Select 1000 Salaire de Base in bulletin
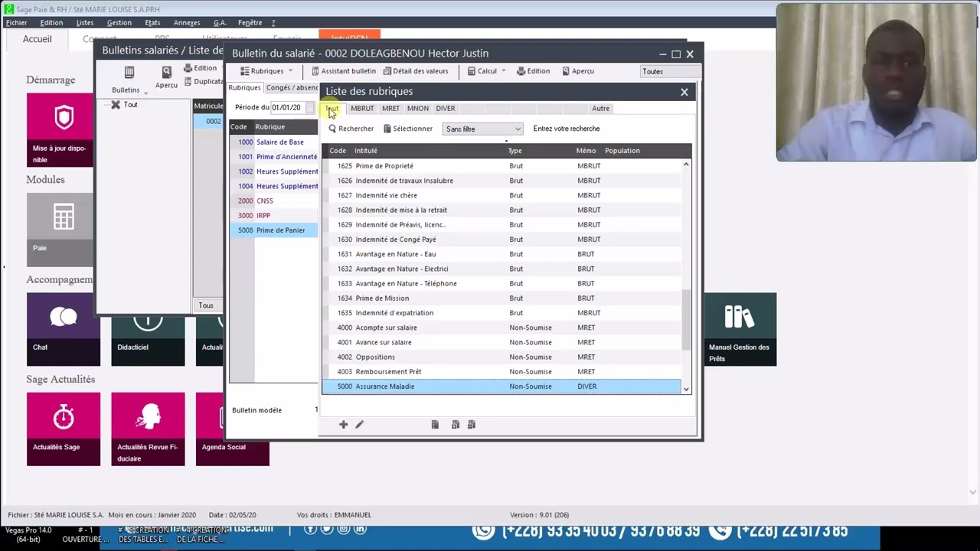The width and height of the screenshot is (980, 551). click(x=274, y=142)
